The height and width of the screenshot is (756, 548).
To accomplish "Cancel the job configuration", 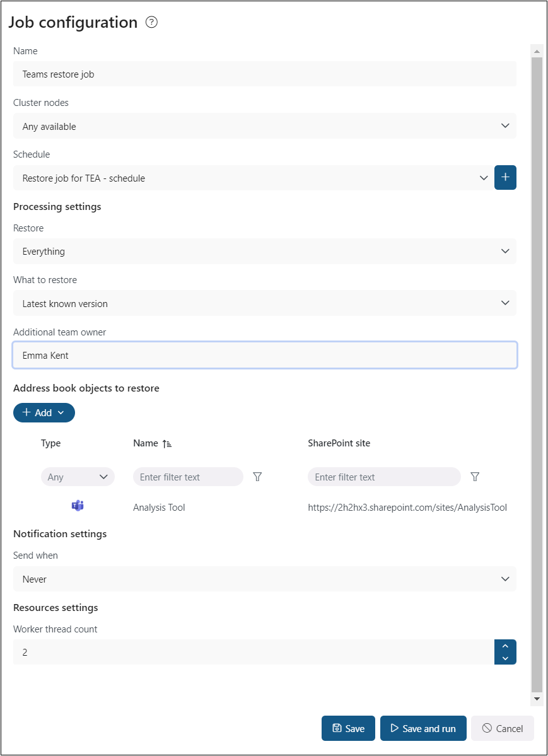I will coord(503,728).
